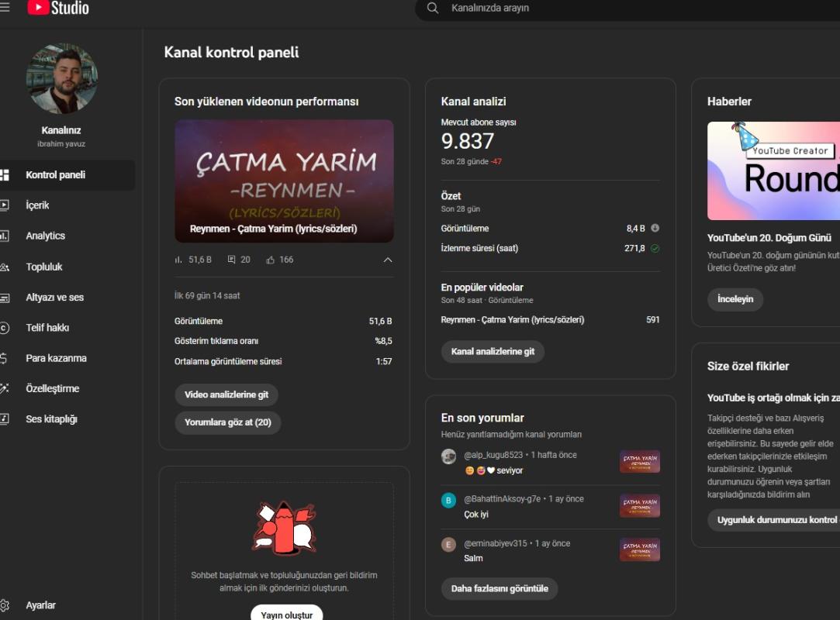This screenshot has height=620, width=840.
Task: Click the @eminabiyev315 username
Action: pos(496,543)
